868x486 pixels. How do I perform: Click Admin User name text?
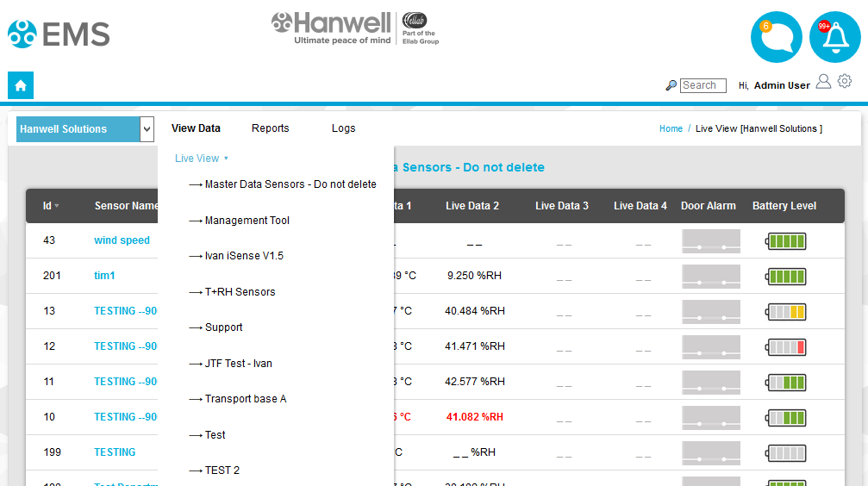[782, 85]
